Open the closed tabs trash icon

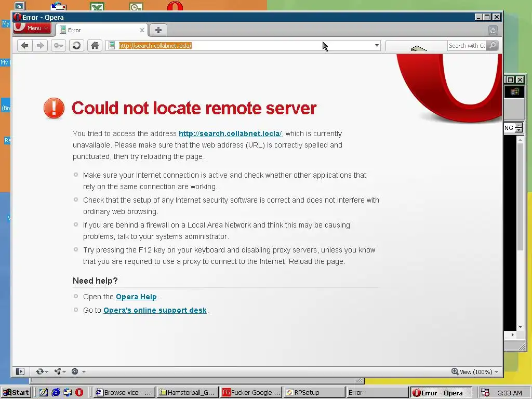(x=493, y=31)
